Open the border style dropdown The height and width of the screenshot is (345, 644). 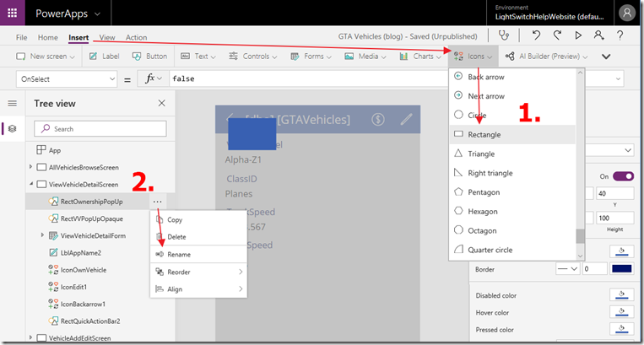coord(567,269)
